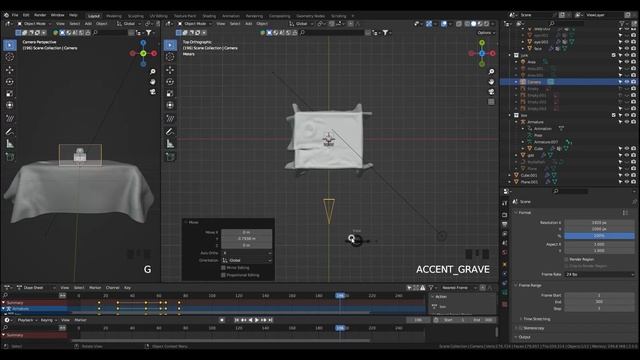The width and height of the screenshot is (640, 360).
Task: Open the View Layer properties tab icon
Action: click(505, 234)
